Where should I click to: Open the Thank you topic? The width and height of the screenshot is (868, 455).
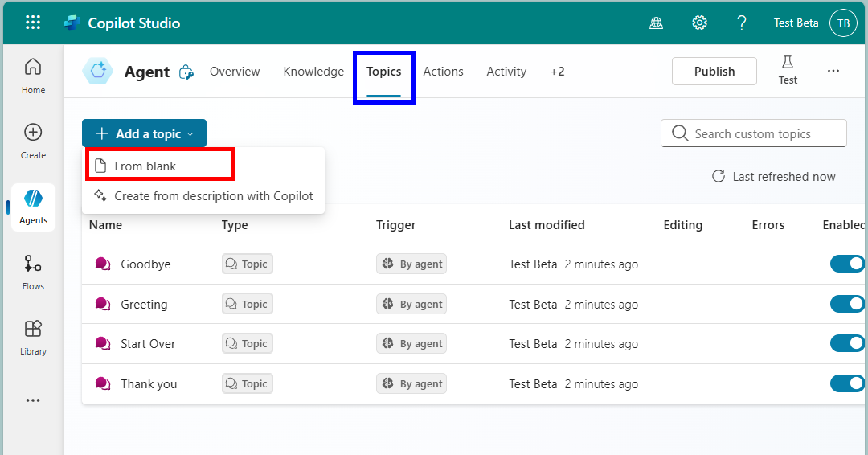(149, 383)
